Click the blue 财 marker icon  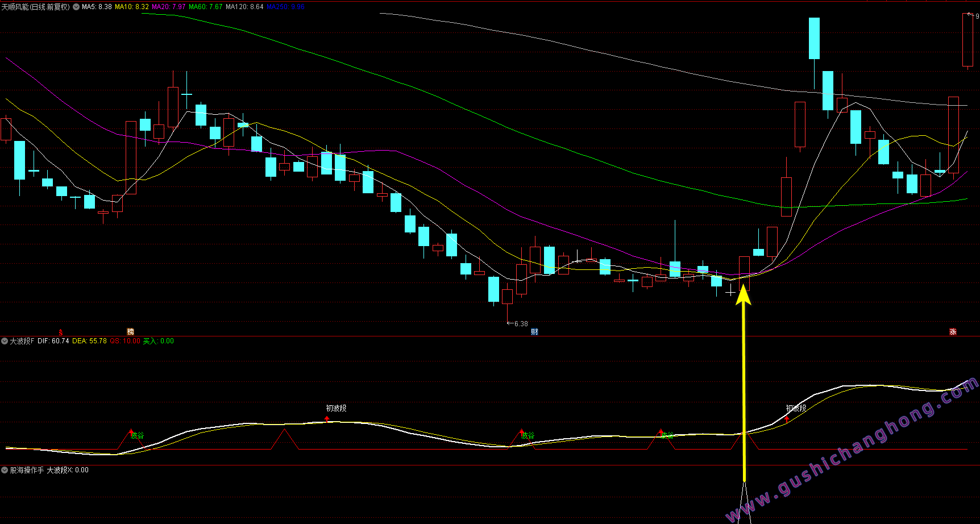534,332
